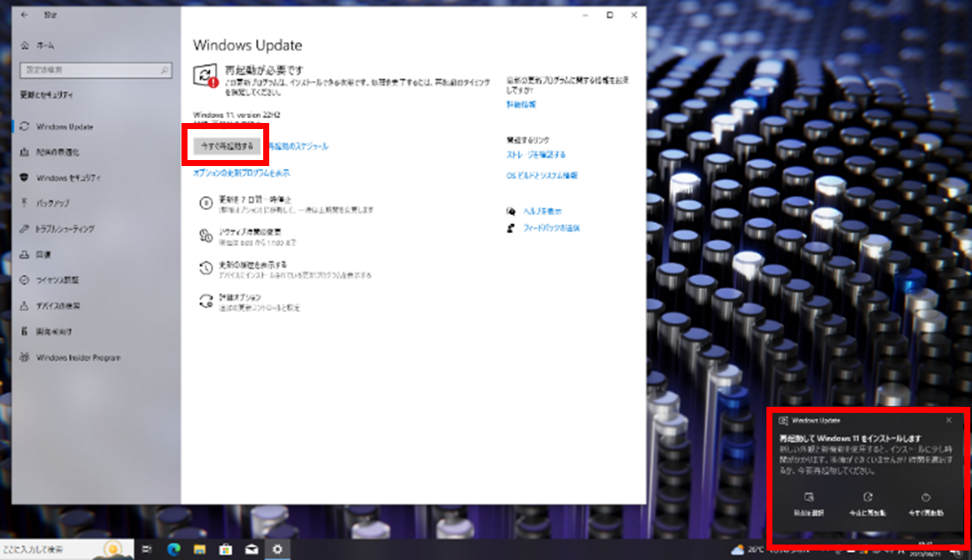The height and width of the screenshot is (560, 972).
Task: Go back using the Settings back arrow
Action: tap(24, 15)
